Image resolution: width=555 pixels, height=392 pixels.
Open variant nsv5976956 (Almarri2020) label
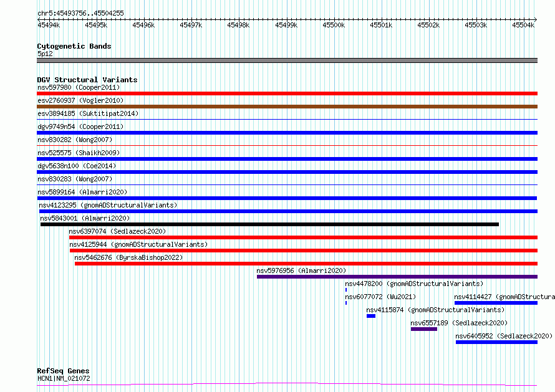301,270
